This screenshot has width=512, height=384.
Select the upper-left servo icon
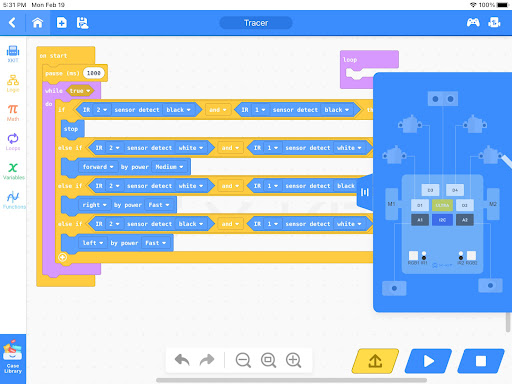[x=410, y=124]
